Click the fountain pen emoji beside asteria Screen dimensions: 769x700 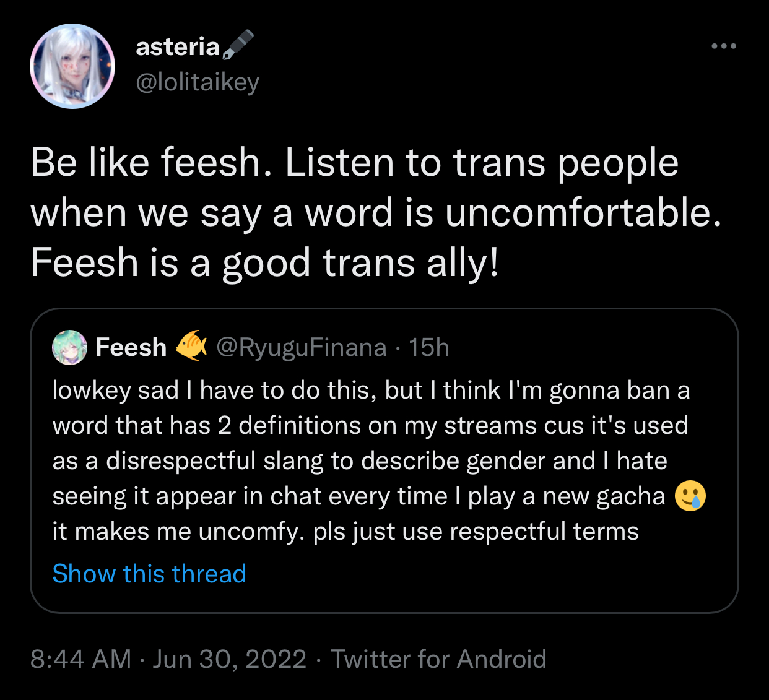(238, 45)
